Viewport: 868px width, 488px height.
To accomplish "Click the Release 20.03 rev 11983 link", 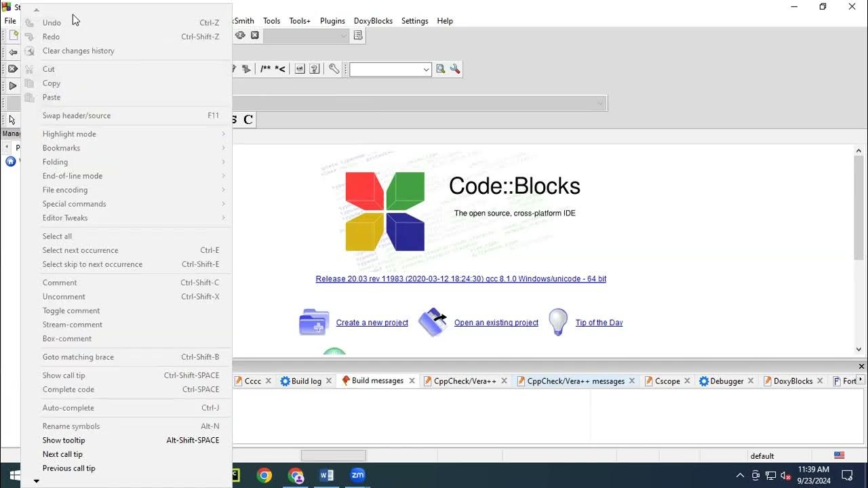I will click(461, 279).
